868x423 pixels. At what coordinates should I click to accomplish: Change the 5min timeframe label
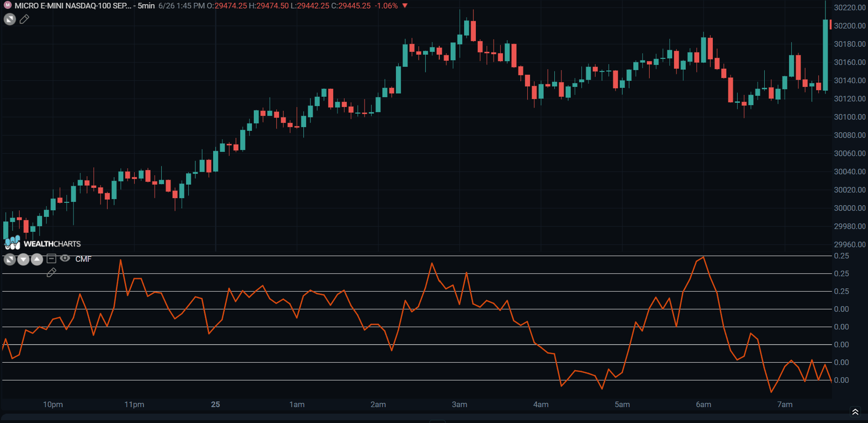[146, 6]
